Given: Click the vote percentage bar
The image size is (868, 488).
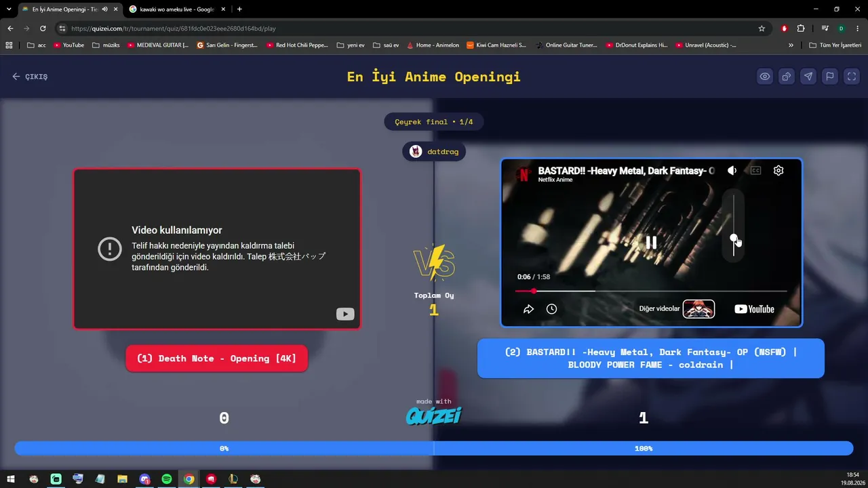Looking at the screenshot, I should point(434,449).
